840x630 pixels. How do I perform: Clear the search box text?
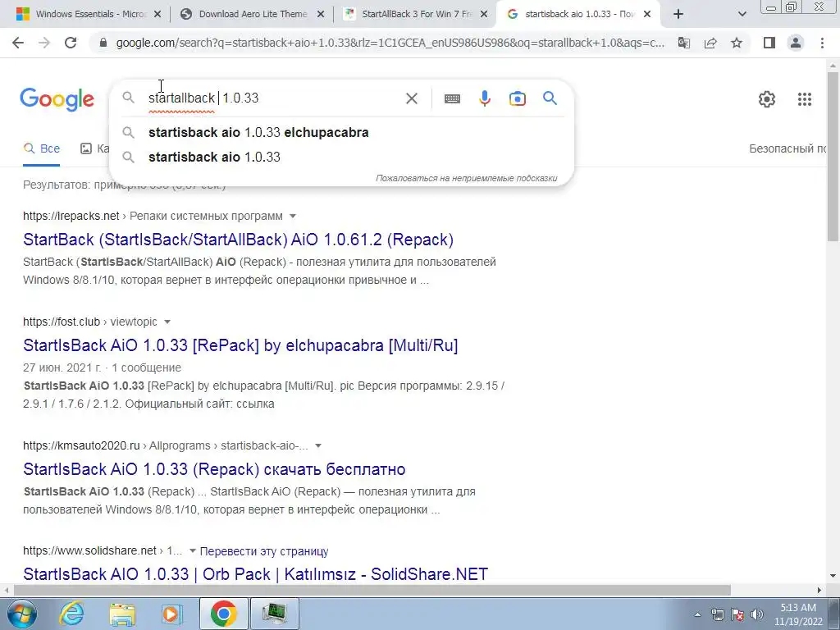[x=412, y=98]
